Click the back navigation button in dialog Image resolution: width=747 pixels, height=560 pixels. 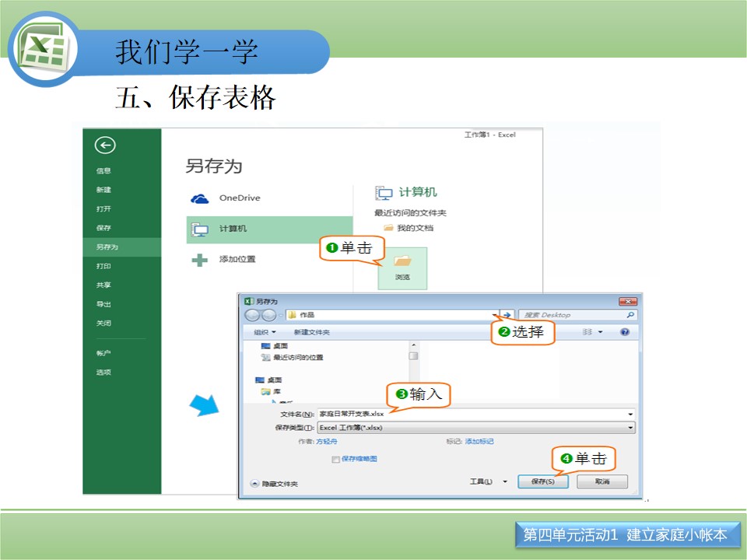tap(252, 315)
